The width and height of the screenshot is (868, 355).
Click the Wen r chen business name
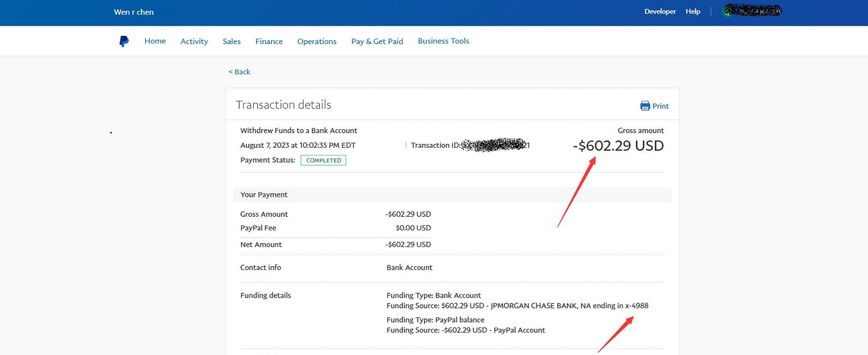click(x=134, y=12)
